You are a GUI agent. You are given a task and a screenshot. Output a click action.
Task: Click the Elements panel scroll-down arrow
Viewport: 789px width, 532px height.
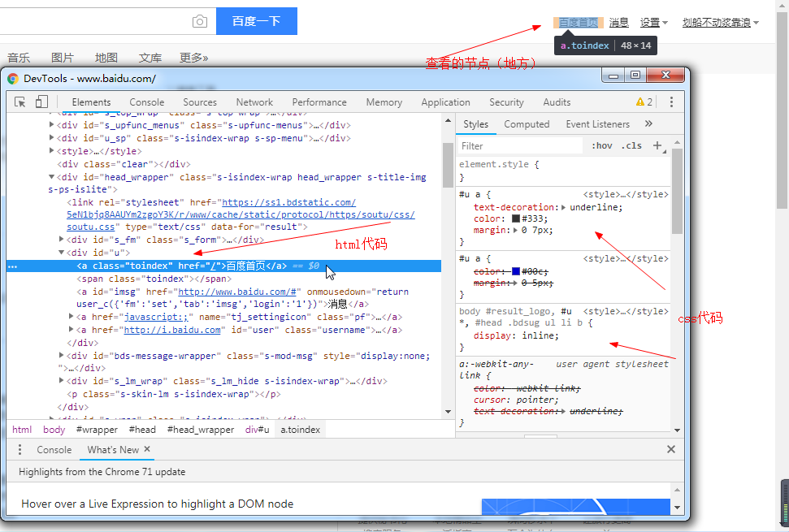448,412
